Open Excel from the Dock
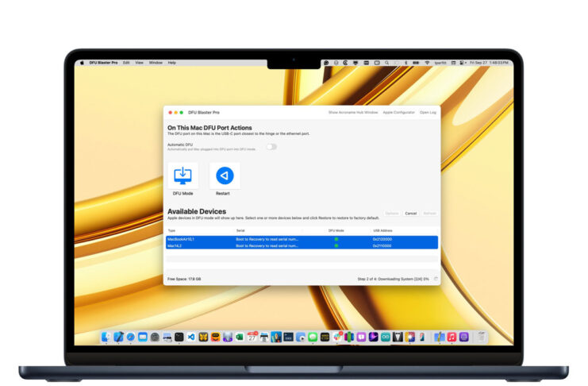This screenshot has width=588, height=386. pyautogui.click(x=240, y=337)
